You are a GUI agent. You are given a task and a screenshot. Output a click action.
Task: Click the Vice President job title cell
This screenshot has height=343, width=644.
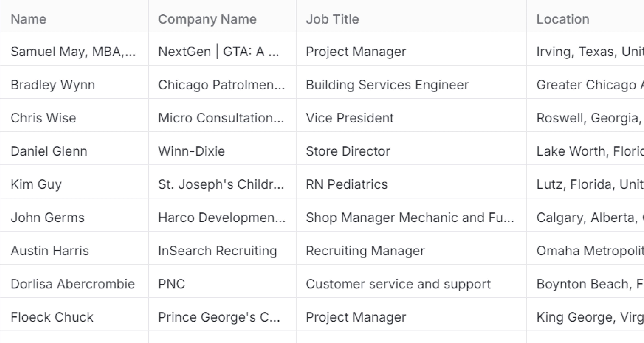point(349,118)
